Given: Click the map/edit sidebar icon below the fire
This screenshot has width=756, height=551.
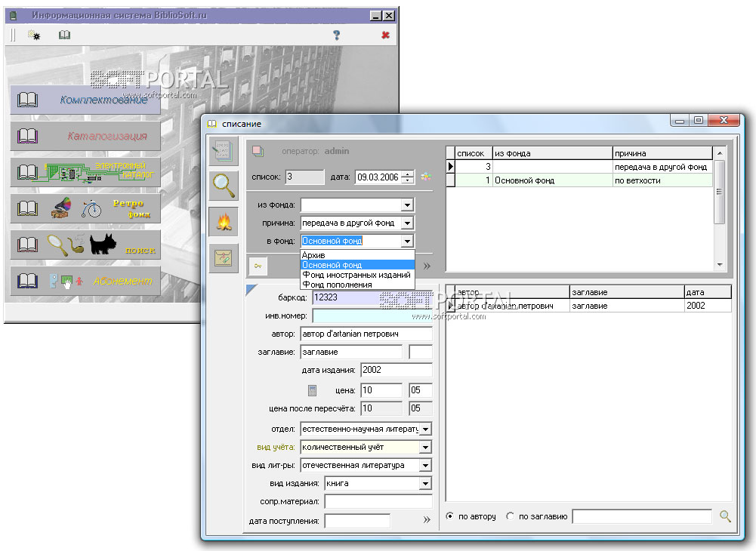Looking at the screenshot, I should tap(224, 258).
